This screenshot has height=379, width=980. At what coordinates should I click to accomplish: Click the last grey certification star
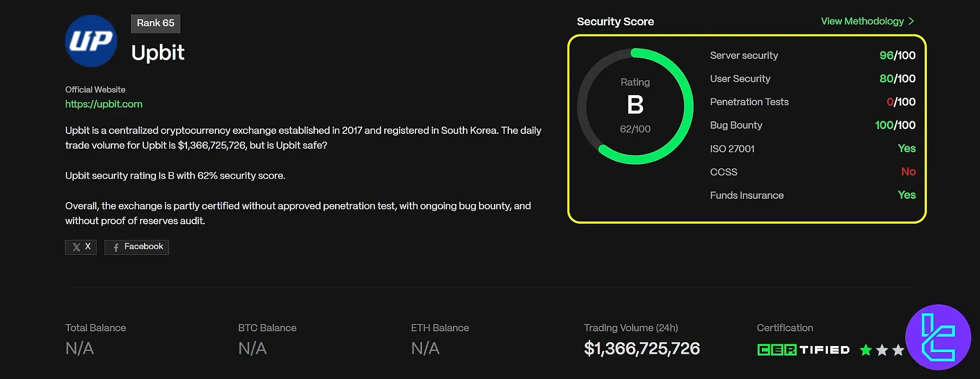pos(898,350)
